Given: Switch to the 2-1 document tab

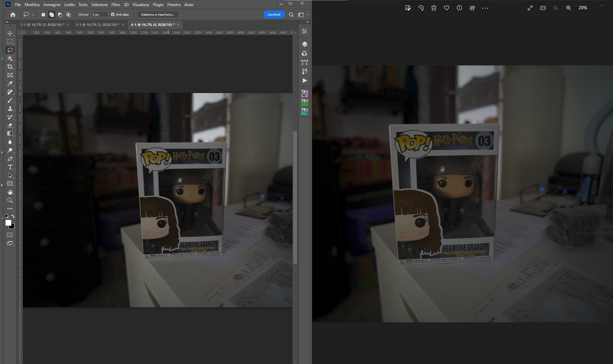Looking at the screenshot, I should [x=42, y=24].
